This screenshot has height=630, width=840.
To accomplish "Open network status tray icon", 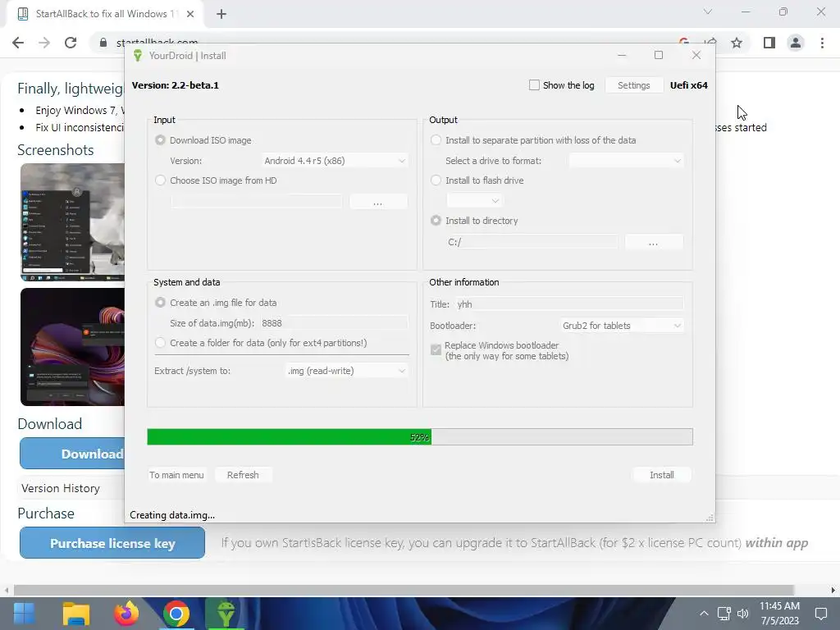I will [724, 614].
